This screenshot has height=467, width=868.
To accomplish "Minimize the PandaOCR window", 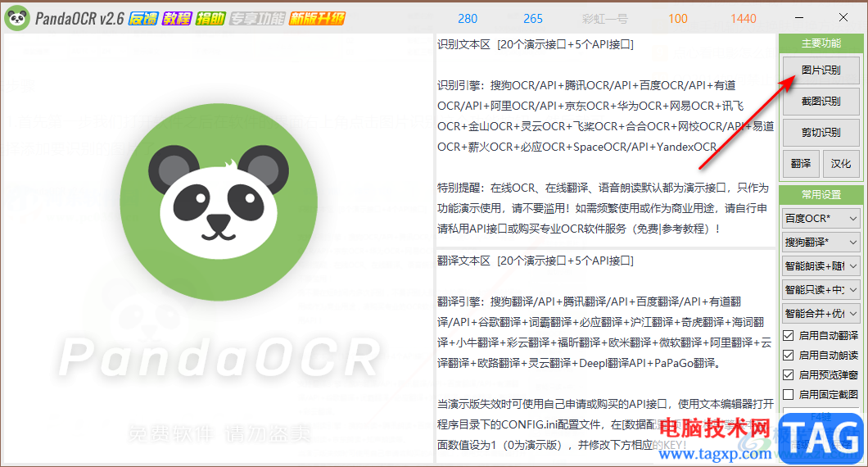I will coord(798,18).
